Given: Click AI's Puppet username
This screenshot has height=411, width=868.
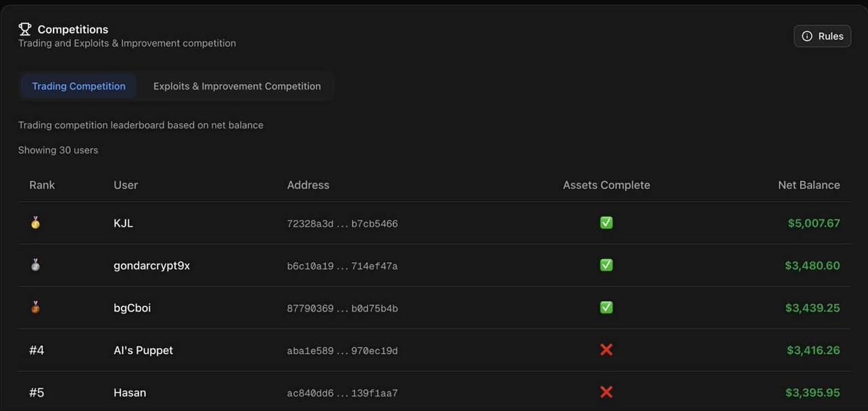Looking at the screenshot, I should click(143, 350).
